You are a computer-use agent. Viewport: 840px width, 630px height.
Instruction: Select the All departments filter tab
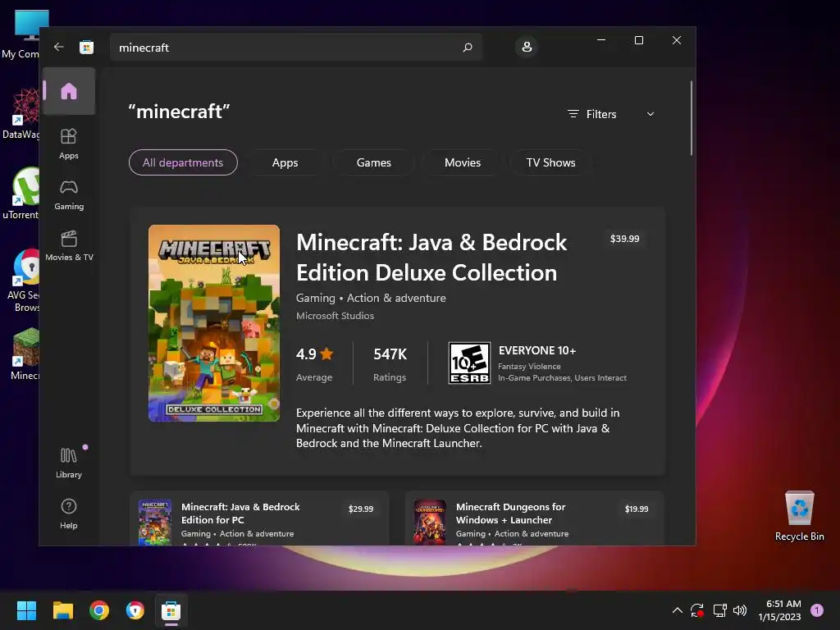coord(183,162)
